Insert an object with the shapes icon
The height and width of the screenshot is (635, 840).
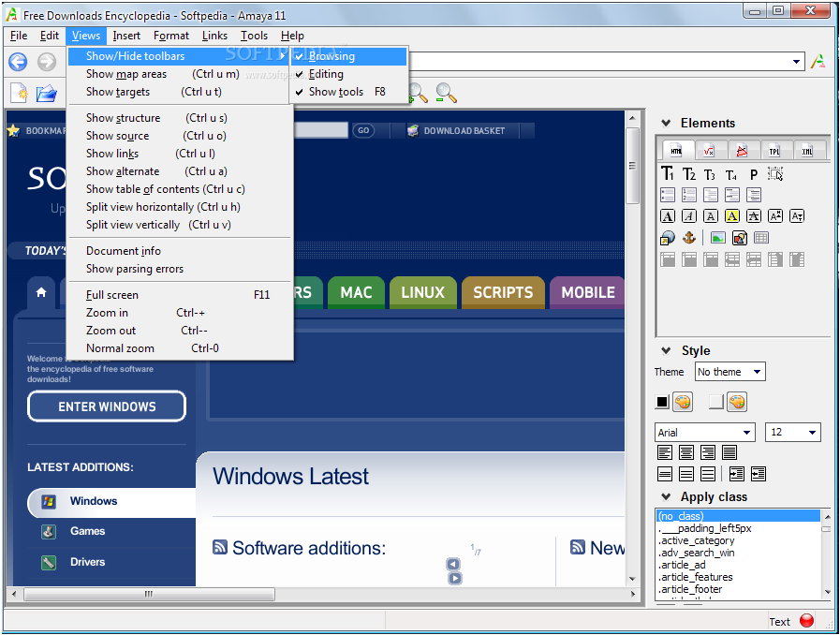click(739, 237)
